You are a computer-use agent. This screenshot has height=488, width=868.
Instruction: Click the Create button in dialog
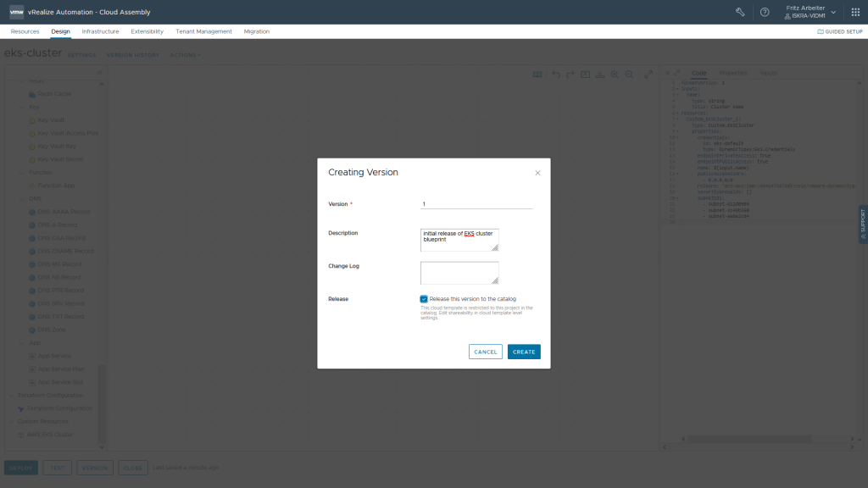click(524, 352)
